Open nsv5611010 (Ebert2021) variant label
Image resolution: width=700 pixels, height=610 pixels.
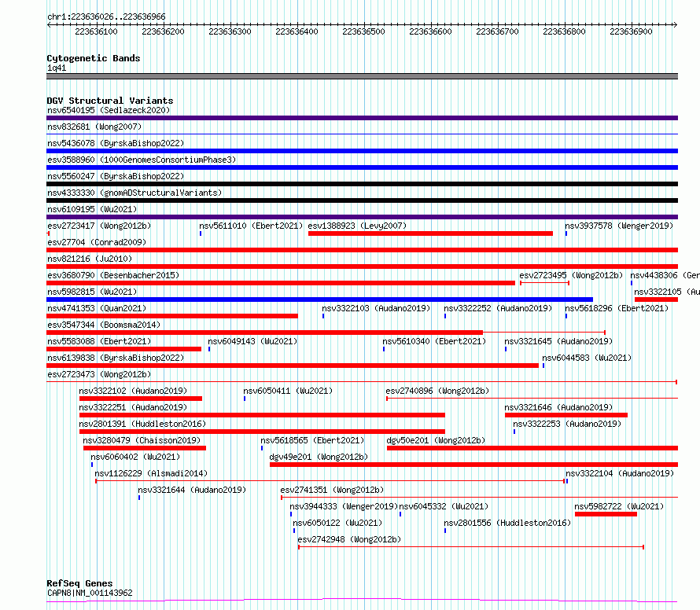pos(251,226)
